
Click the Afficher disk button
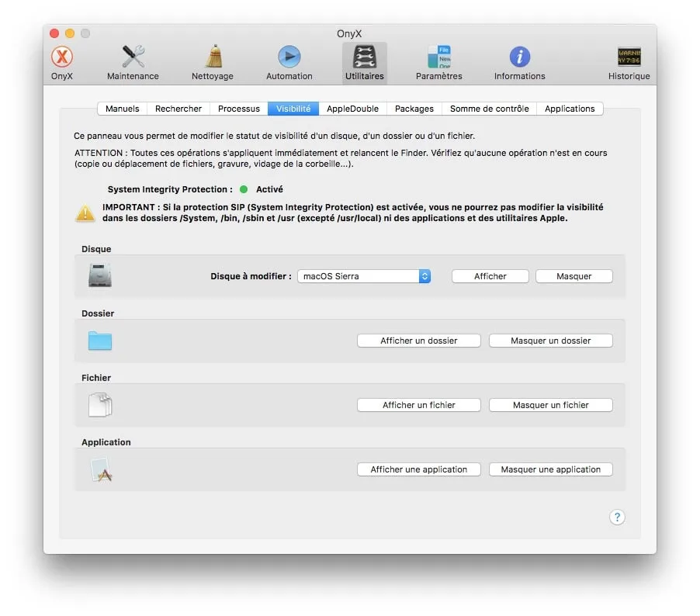490,276
